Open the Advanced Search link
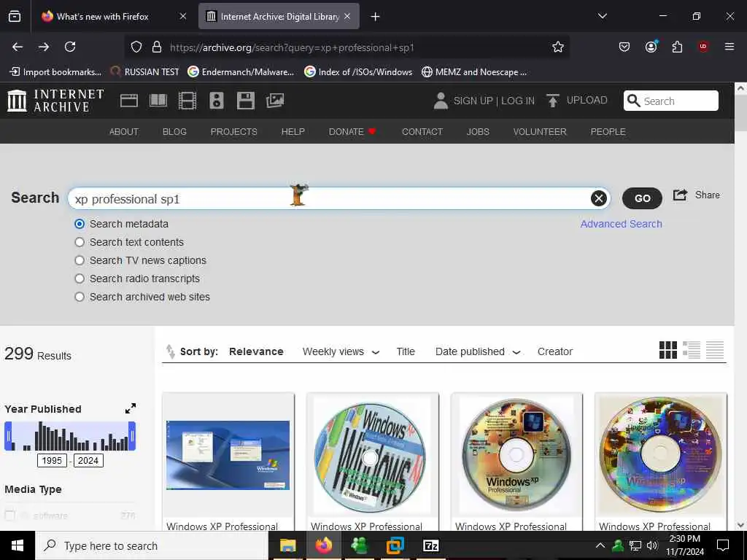The height and width of the screenshot is (560, 747). point(621,224)
